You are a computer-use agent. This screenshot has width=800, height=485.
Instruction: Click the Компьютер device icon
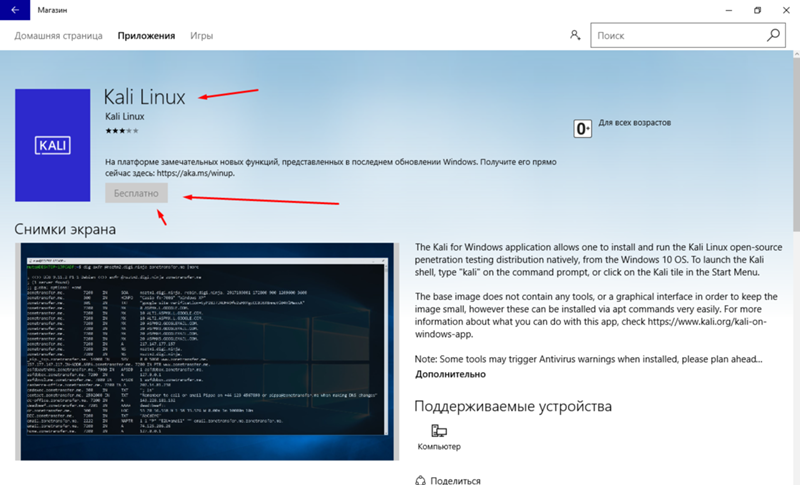pyautogui.click(x=439, y=431)
